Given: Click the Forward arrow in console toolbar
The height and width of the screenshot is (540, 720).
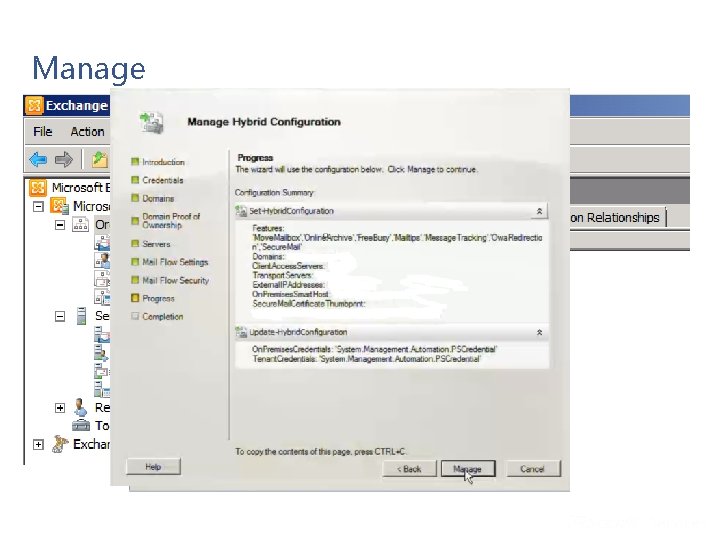Looking at the screenshot, I should click(x=64, y=160).
